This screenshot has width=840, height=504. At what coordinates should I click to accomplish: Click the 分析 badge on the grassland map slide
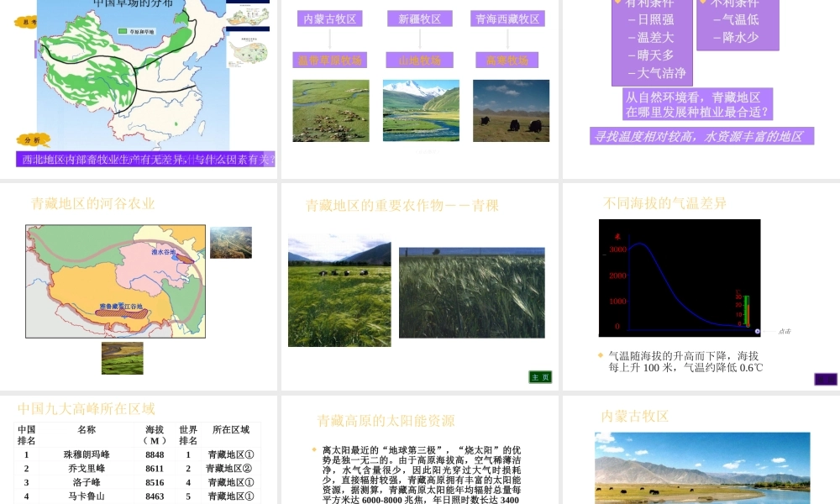(x=32, y=140)
